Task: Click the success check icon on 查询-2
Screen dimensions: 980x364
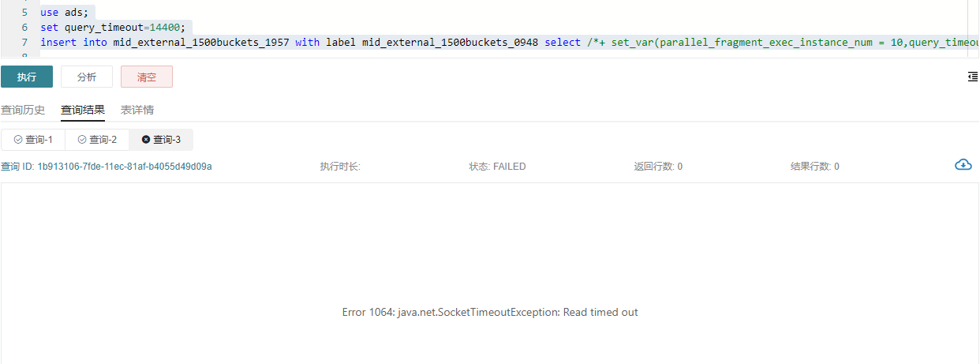Action: coord(82,140)
